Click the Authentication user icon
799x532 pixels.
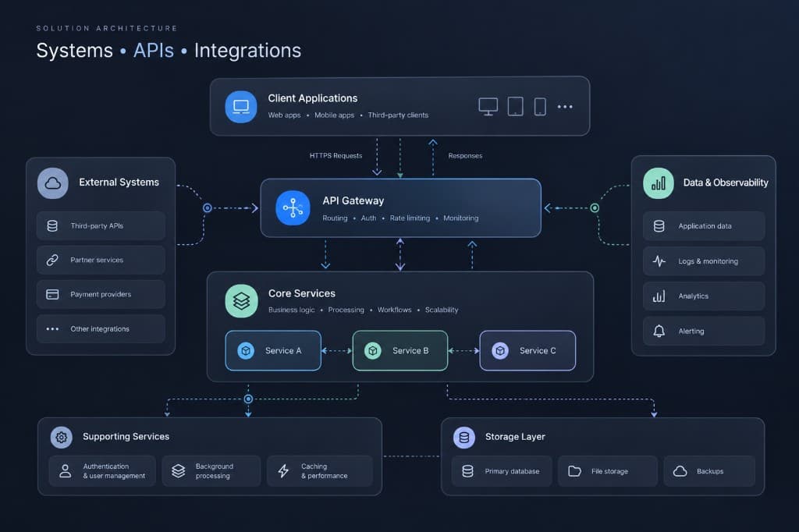66,471
